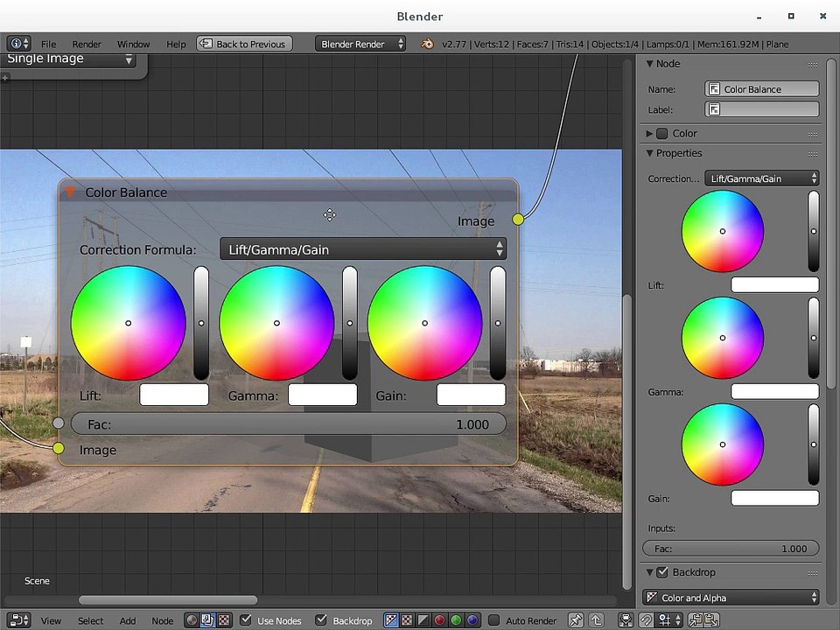The width and height of the screenshot is (840, 630).
Task: Open the snap element selector
Action: click(x=669, y=620)
